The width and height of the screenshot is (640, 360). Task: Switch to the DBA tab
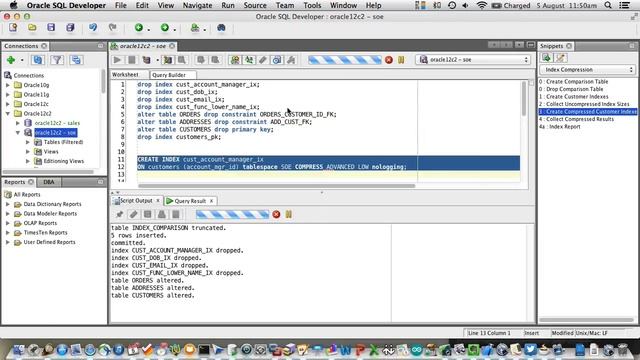click(49, 182)
